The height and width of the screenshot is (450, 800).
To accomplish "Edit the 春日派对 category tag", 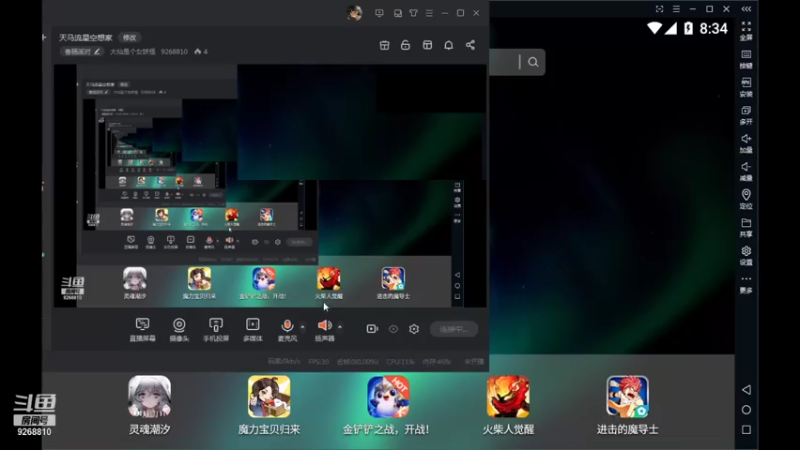I will 82,52.
